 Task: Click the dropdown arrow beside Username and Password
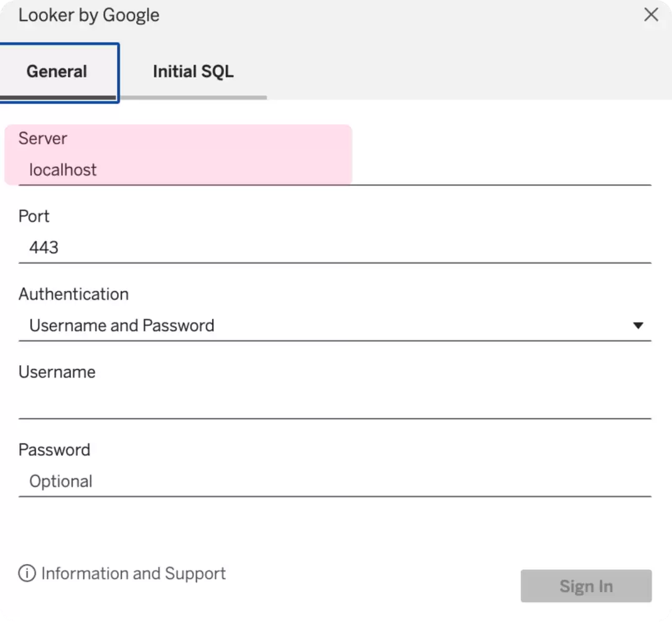[x=638, y=326]
